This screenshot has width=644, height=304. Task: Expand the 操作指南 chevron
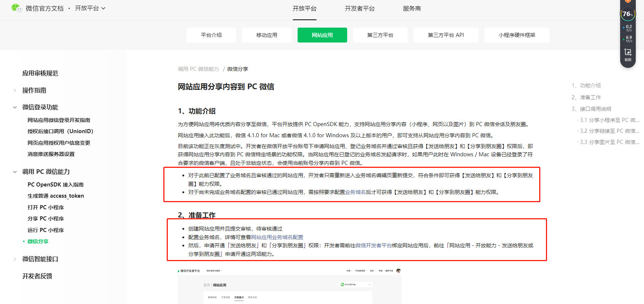coord(15,90)
